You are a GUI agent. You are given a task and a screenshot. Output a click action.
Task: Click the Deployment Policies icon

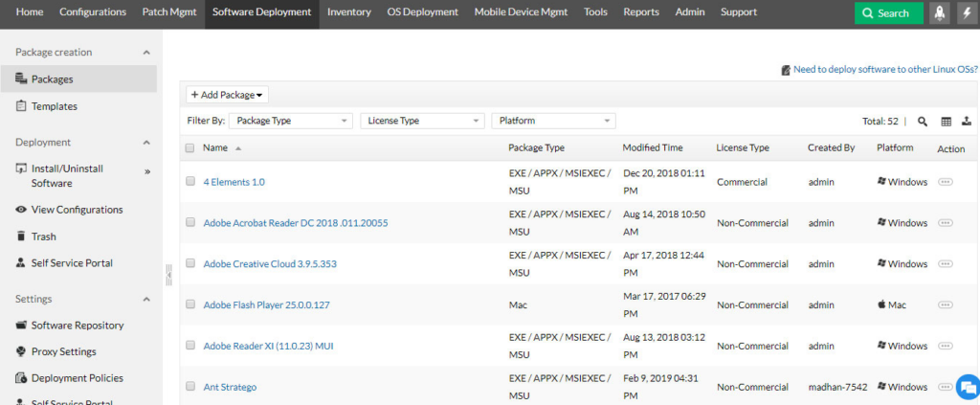coord(21,378)
